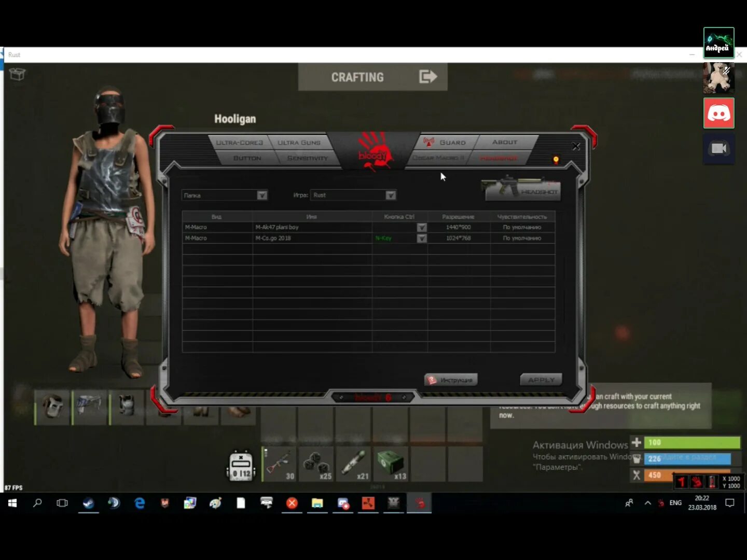
Task: Select the hotbar slot with x21 item
Action: pos(353,464)
